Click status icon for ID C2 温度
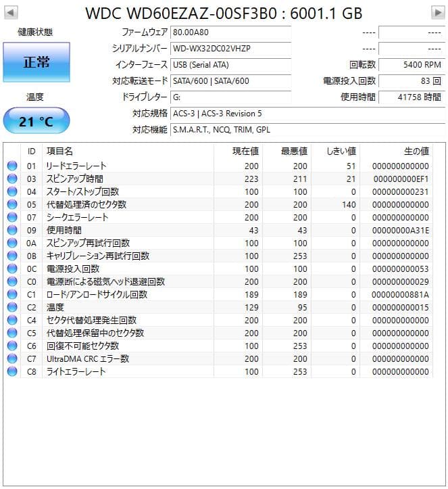 12,307
